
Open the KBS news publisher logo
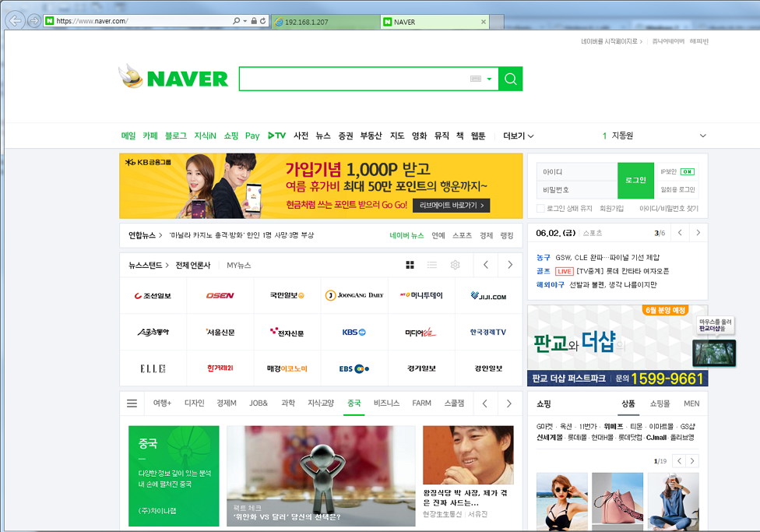[354, 333]
